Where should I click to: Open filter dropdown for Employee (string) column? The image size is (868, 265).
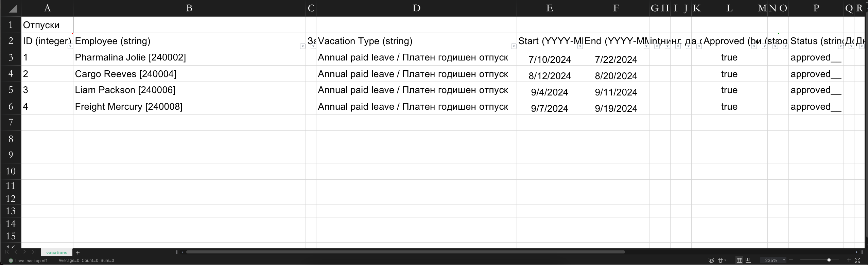tap(302, 46)
